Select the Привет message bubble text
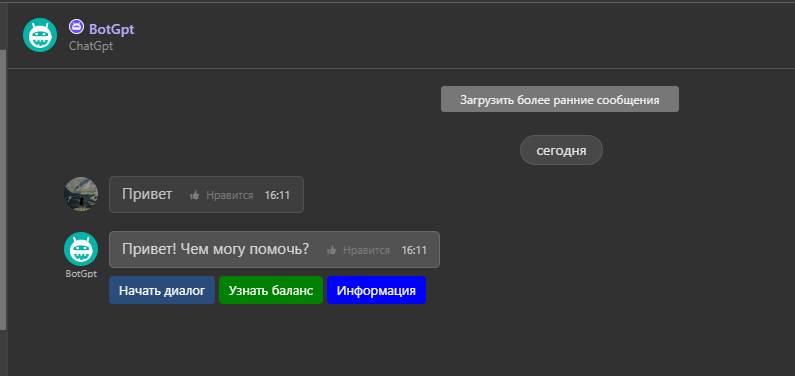795x376 pixels. [x=147, y=195]
